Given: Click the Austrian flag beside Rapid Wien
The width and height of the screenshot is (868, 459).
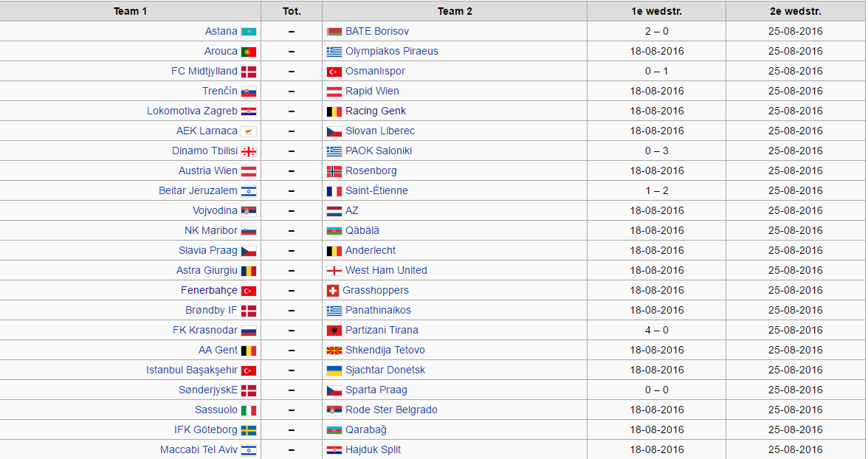Looking at the screenshot, I should (334, 92).
